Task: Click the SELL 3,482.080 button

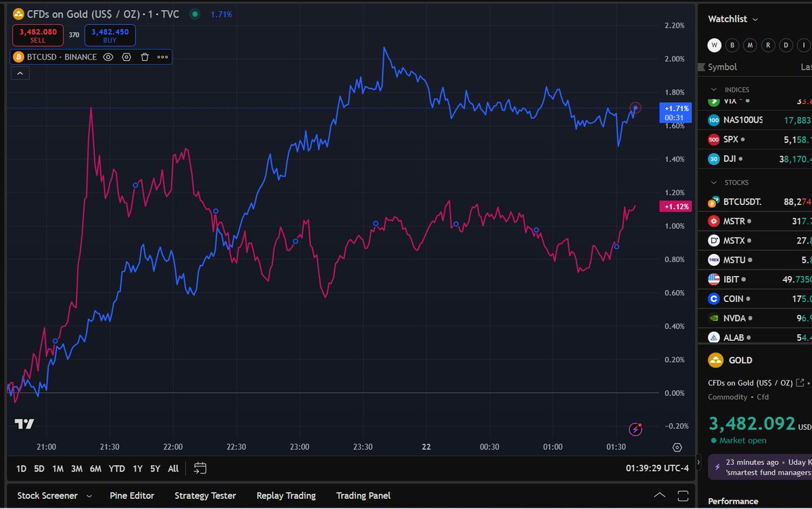Action: coord(38,35)
